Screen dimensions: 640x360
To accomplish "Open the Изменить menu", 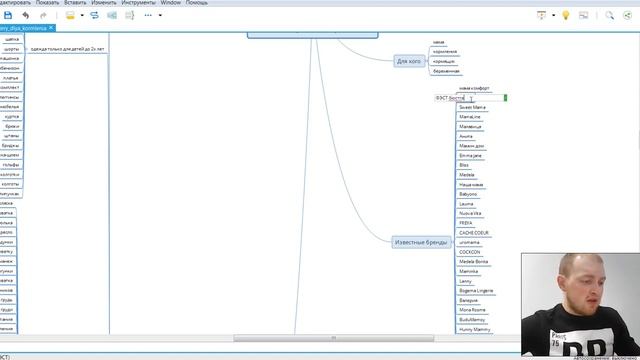I will (x=104, y=2).
